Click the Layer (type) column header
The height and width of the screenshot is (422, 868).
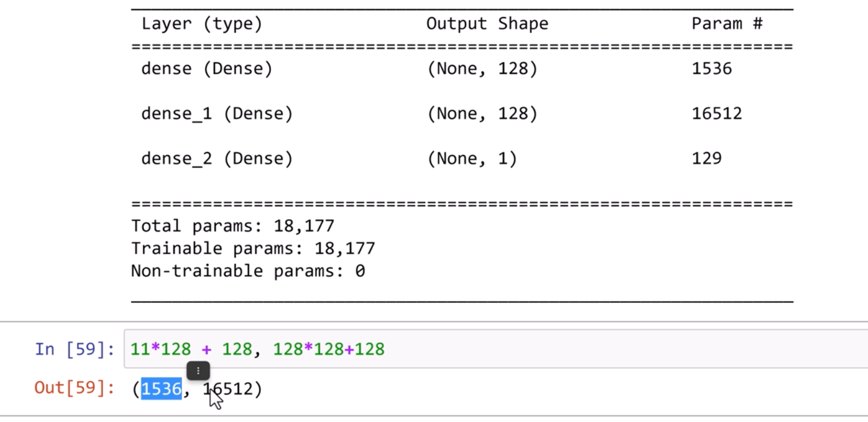(201, 24)
